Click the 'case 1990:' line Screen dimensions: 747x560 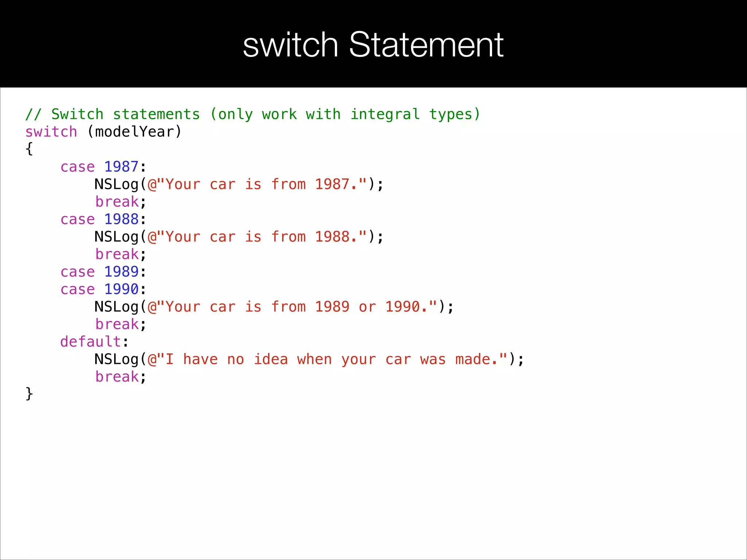coord(103,289)
